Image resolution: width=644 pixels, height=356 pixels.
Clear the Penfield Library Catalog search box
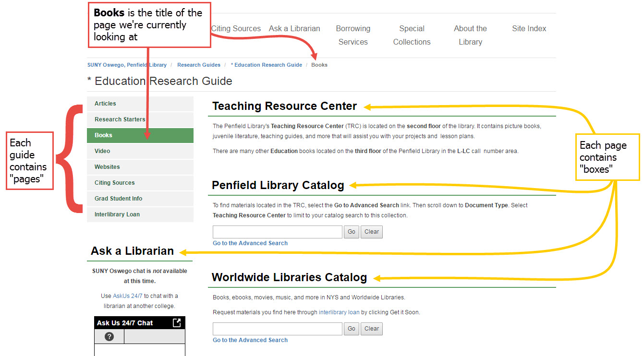371,232
